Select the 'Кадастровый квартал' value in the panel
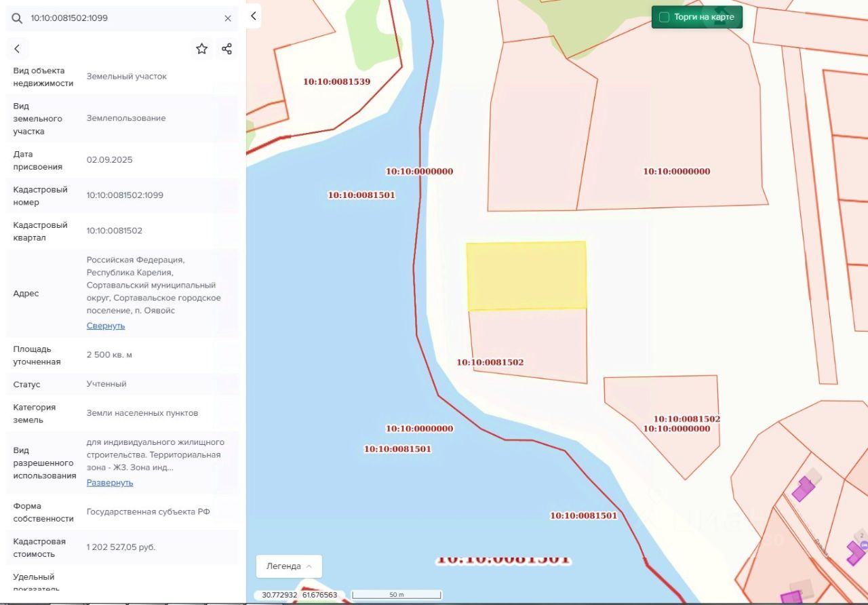 pyautogui.click(x=115, y=231)
